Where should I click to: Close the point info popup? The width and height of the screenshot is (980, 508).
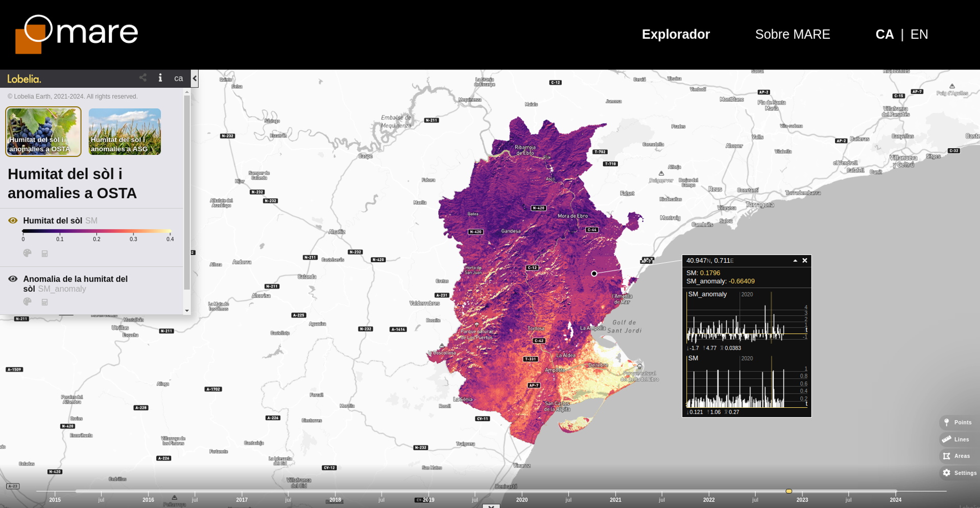(805, 261)
